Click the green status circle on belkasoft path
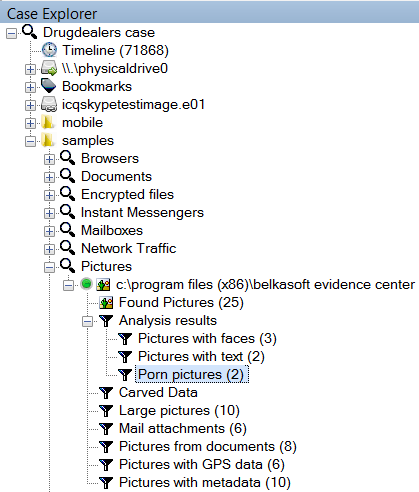 pyautogui.click(x=86, y=284)
